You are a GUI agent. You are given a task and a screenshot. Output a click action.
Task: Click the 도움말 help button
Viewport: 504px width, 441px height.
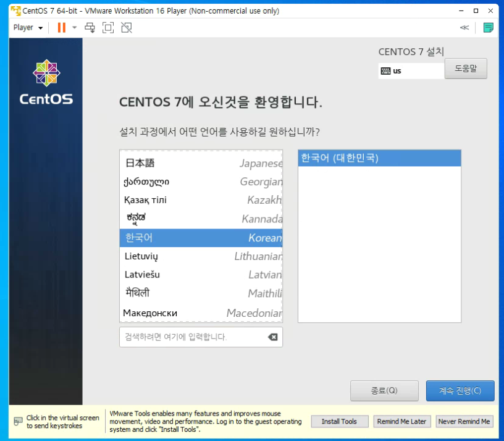tap(466, 69)
